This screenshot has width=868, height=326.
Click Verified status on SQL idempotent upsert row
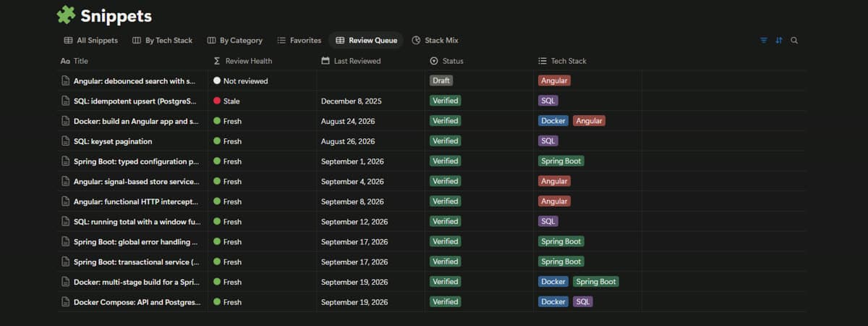pyautogui.click(x=445, y=101)
